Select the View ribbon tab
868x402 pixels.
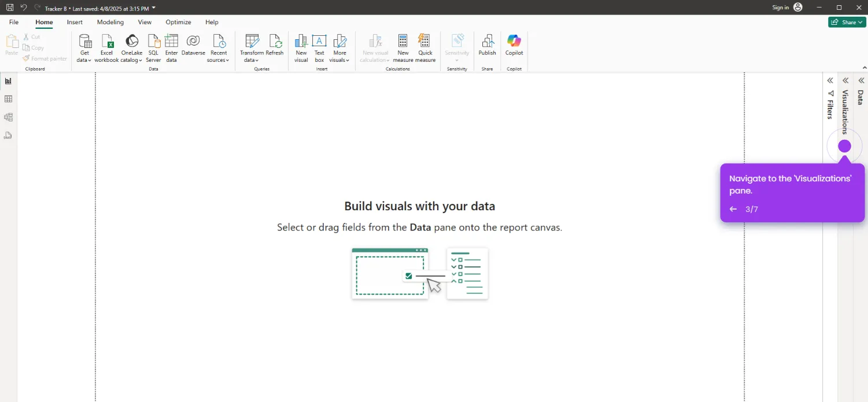tap(145, 22)
